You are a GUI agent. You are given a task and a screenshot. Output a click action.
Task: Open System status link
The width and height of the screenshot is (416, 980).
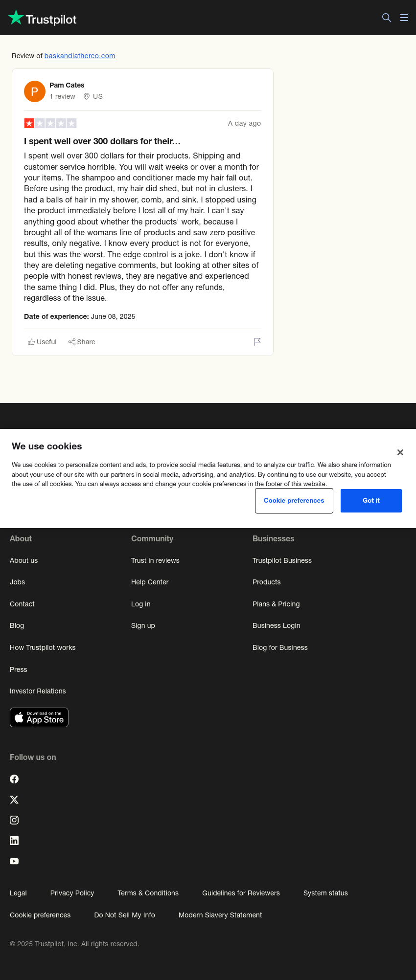(x=326, y=893)
